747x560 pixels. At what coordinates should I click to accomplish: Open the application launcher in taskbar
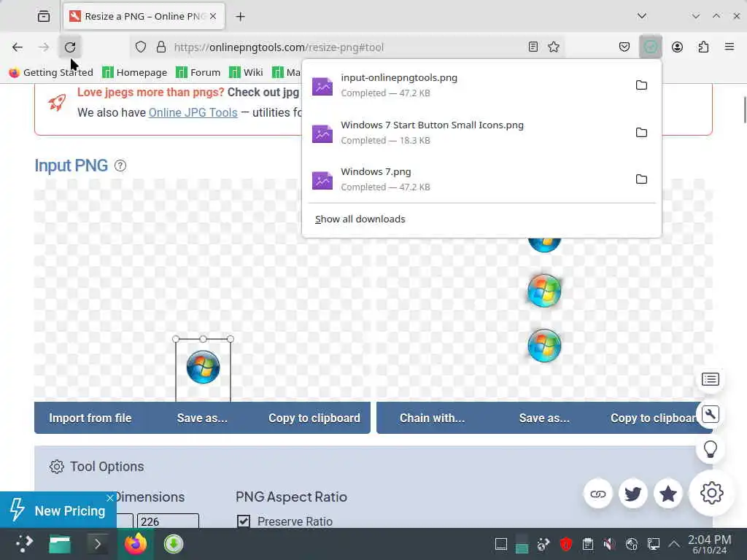click(24, 544)
